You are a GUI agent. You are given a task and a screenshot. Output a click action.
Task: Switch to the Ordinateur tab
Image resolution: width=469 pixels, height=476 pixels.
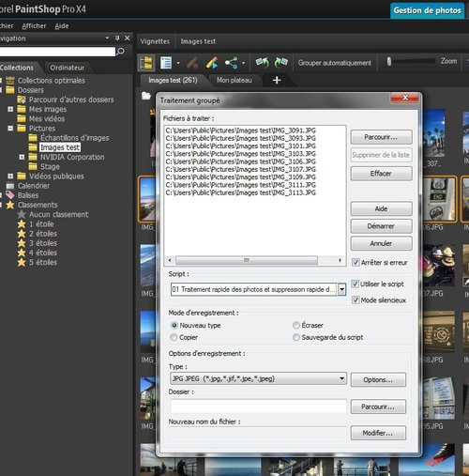pos(68,68)
